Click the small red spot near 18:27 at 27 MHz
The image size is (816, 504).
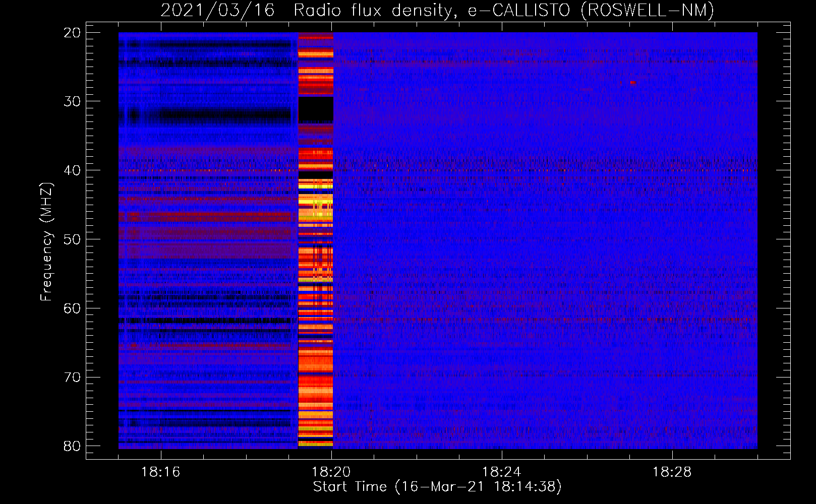[632, 83]
